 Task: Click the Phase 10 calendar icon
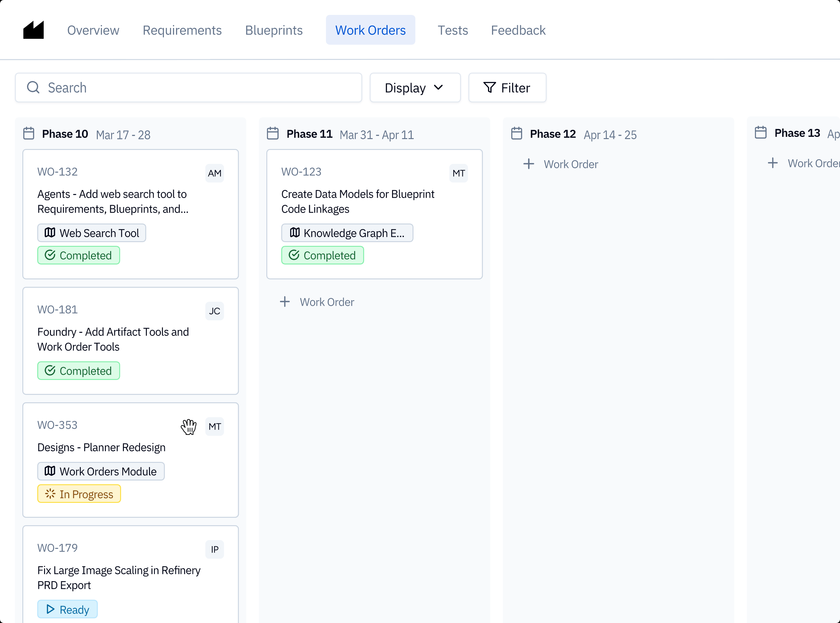(x=29, y=133)
